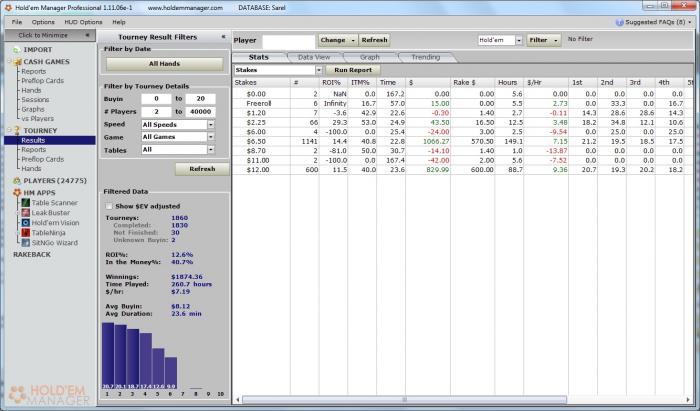700x411 pixels.
Task: Open the Stakes report dropdown
Action: (x=278, y=70)
